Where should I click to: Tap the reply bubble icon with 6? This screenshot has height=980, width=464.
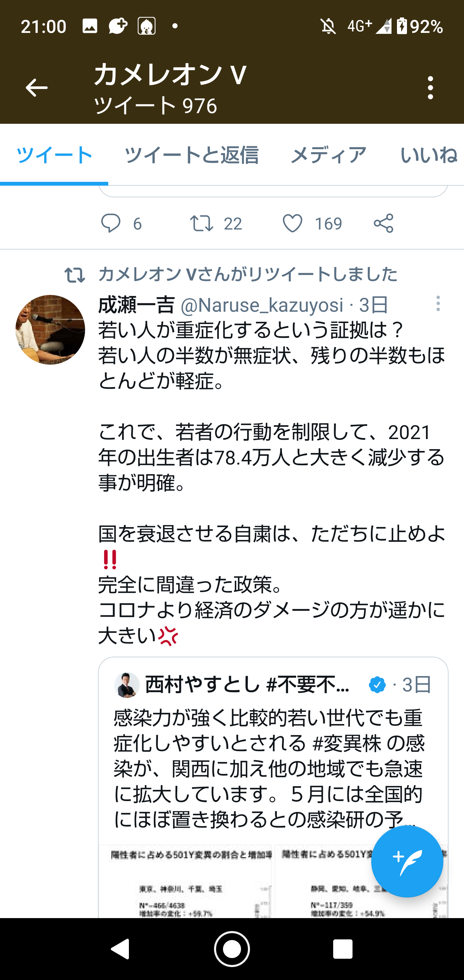coord(111,223)
